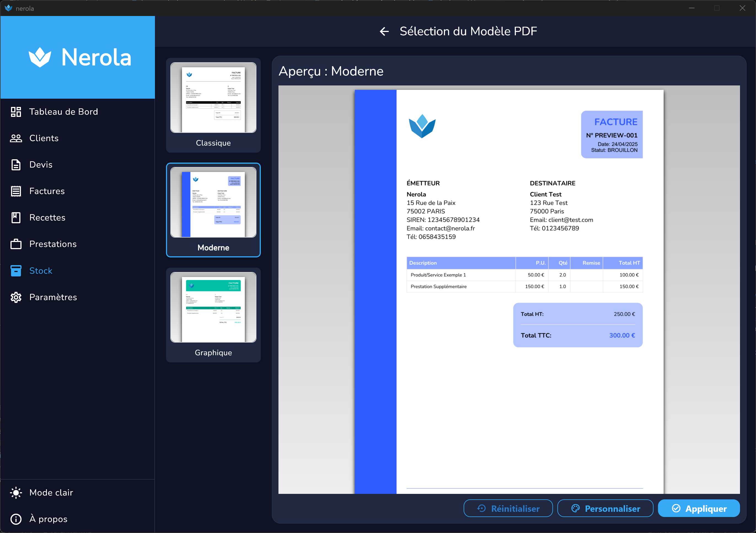
Task: Open Factures using the receipt icon
Action: 16,191
